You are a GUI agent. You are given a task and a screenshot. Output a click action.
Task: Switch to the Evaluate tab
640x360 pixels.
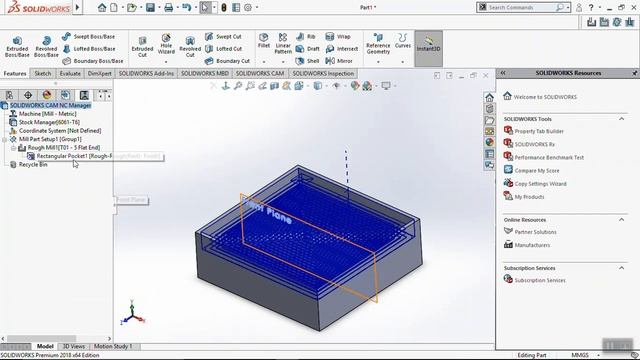coord(70,73)
